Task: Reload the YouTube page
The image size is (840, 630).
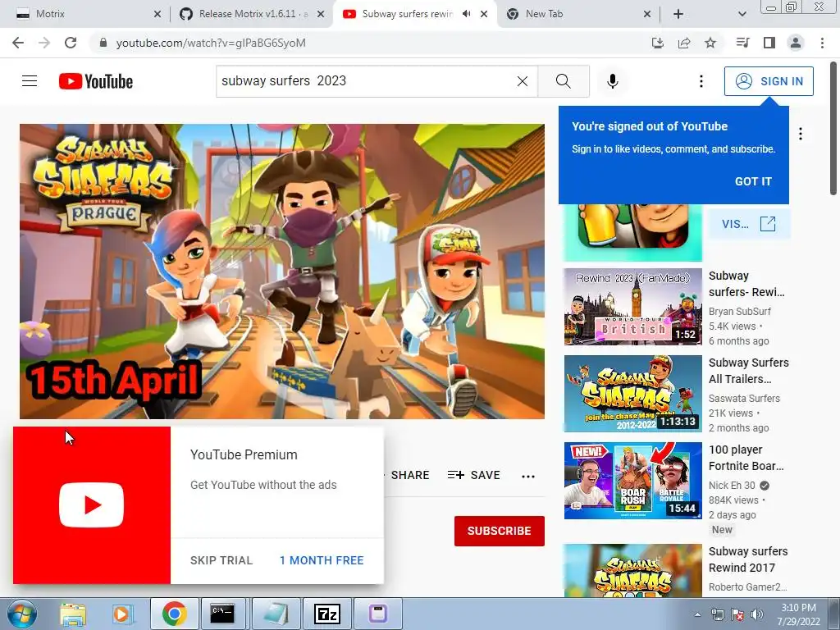Action: [x=71, y=43]
